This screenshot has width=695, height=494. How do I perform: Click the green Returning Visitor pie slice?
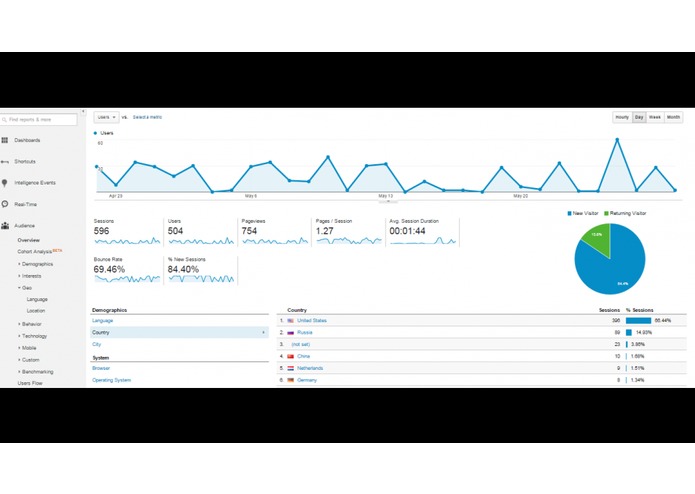[598, 237]
